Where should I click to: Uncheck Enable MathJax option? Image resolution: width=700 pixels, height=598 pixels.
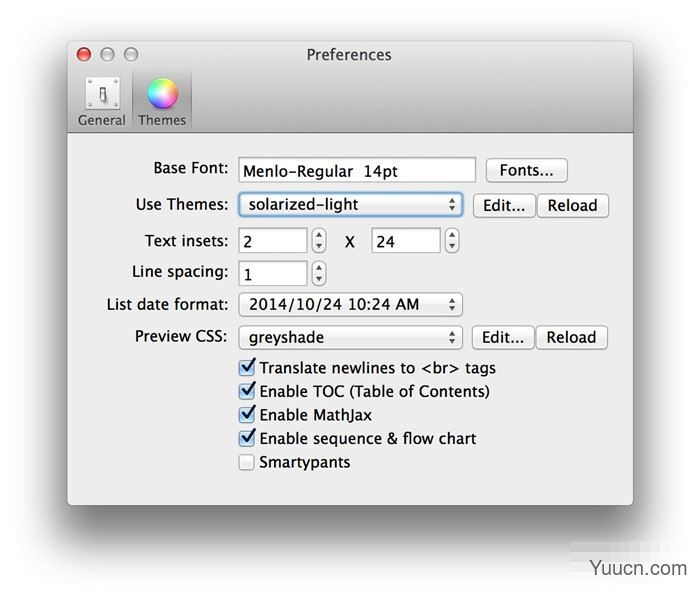(247, 414)
